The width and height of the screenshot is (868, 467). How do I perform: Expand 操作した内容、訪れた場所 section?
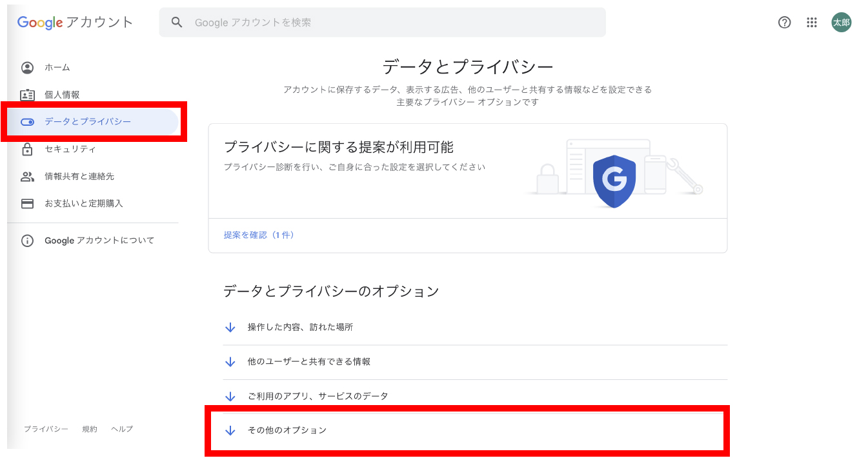pyautogui.click(x=300, y=327)
